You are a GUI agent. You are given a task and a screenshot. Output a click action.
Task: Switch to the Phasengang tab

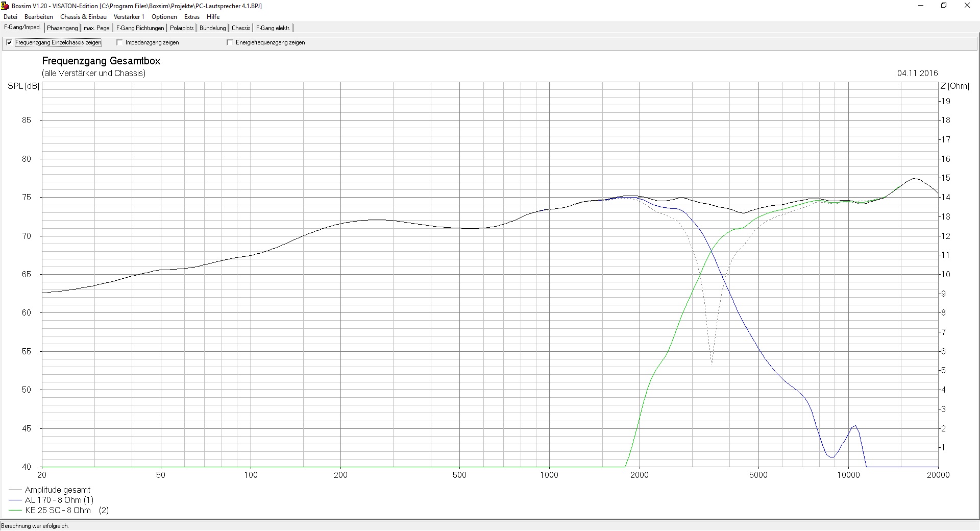[62, 28]
